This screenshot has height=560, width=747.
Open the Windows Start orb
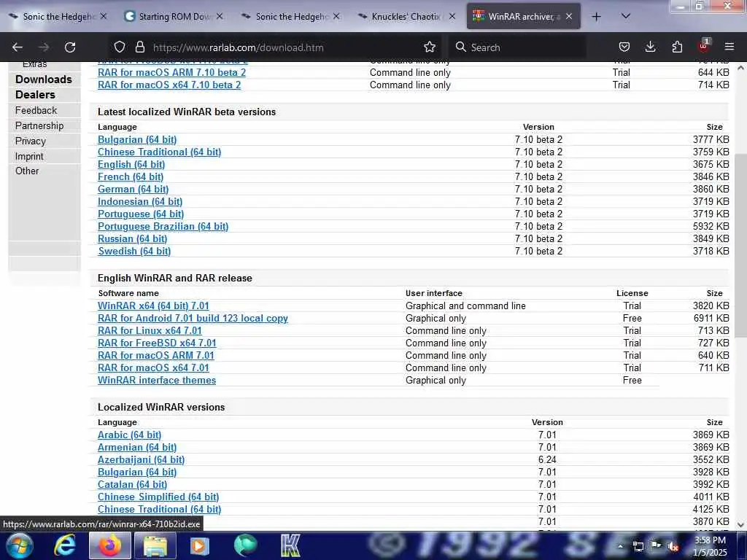(19, 545)
